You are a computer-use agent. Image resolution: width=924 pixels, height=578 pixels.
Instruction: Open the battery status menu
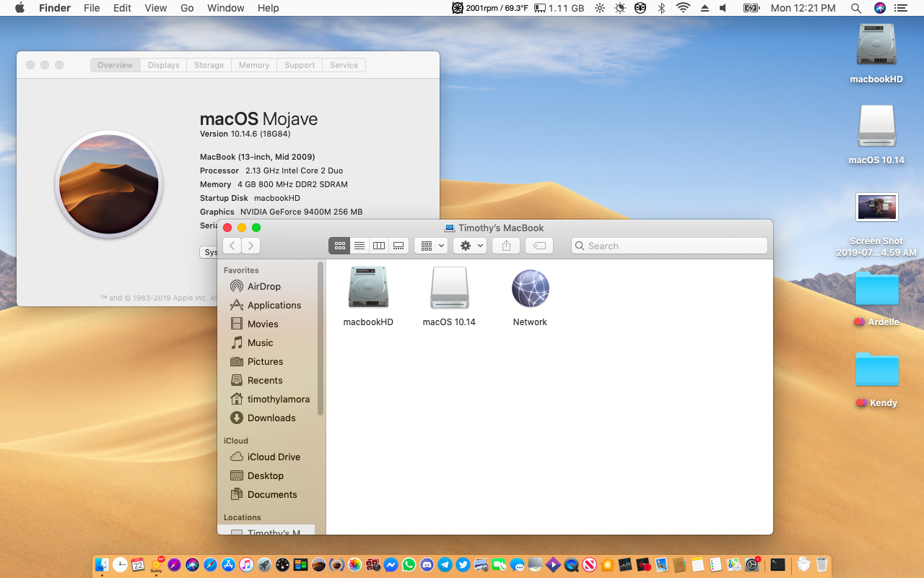pos(751,8)
